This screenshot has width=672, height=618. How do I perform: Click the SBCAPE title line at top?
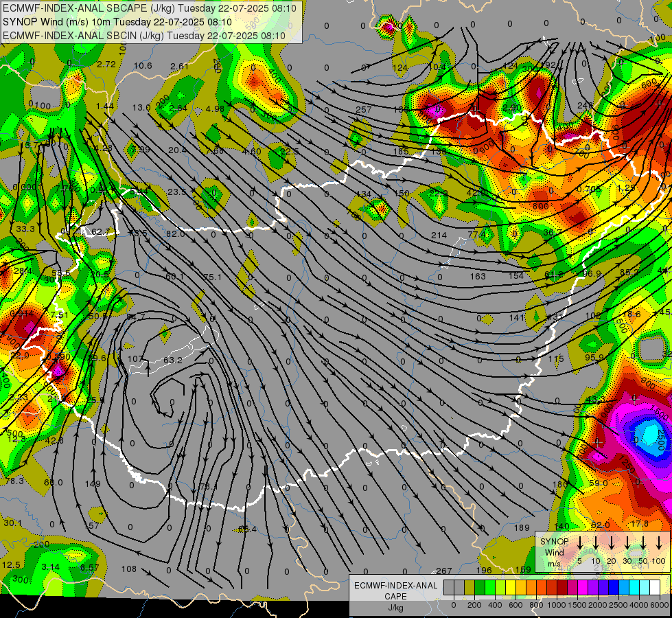point(149,8)
